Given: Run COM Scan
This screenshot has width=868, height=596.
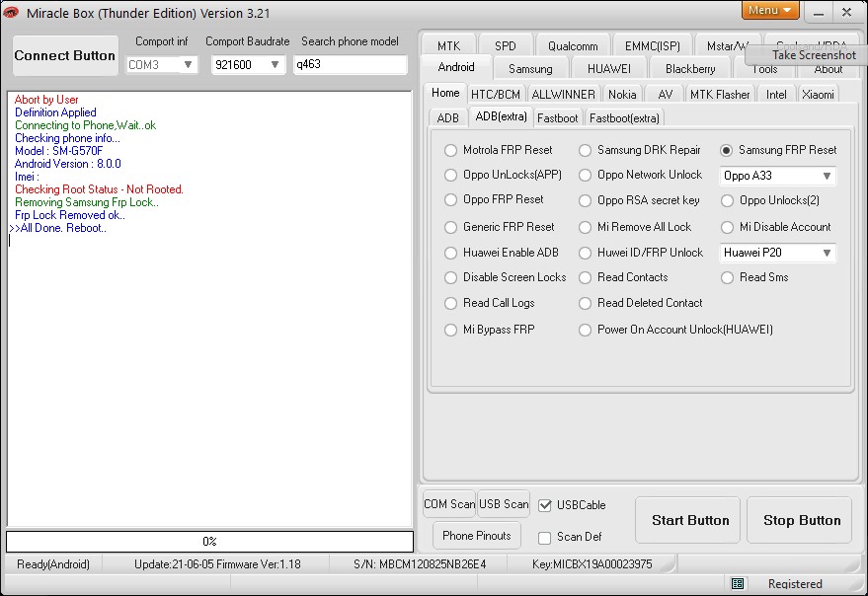Looking at the screenshot, I should 449,504.
